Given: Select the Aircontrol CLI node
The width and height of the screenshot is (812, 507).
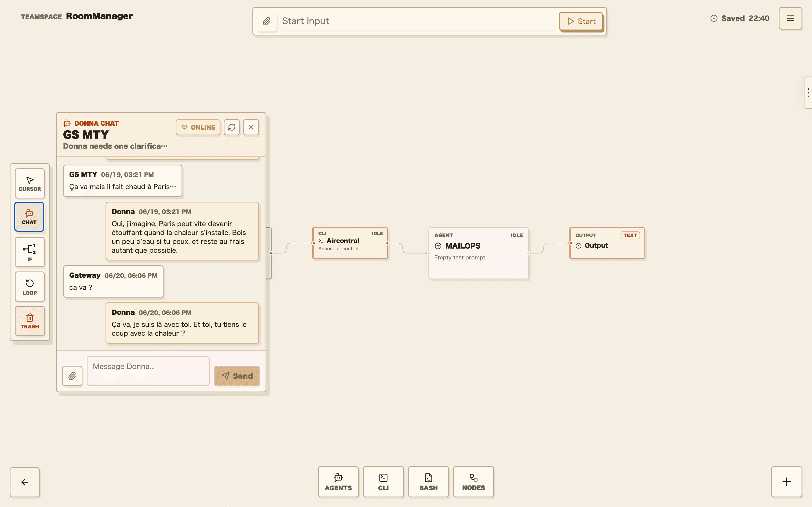Looking at the screenshot, I should [x=350, y=243].
